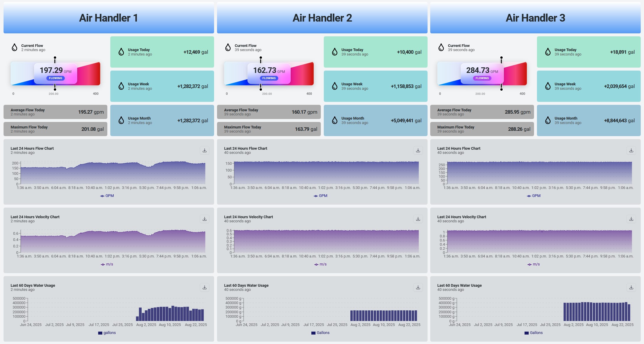The width and height of the screenshot is (644, 344).
Task: Click water drop icon in Air Handler 3 Current Flow
Action: (441, 47)
